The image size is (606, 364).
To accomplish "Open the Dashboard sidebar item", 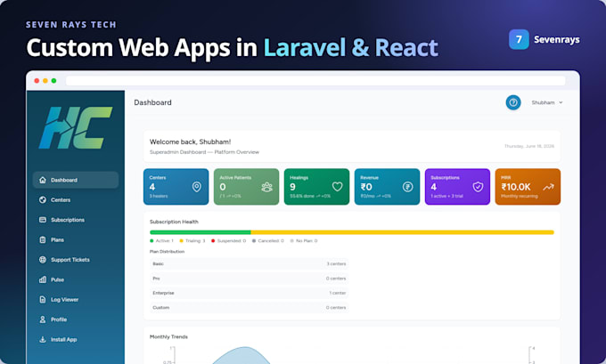I will point(76,180).
